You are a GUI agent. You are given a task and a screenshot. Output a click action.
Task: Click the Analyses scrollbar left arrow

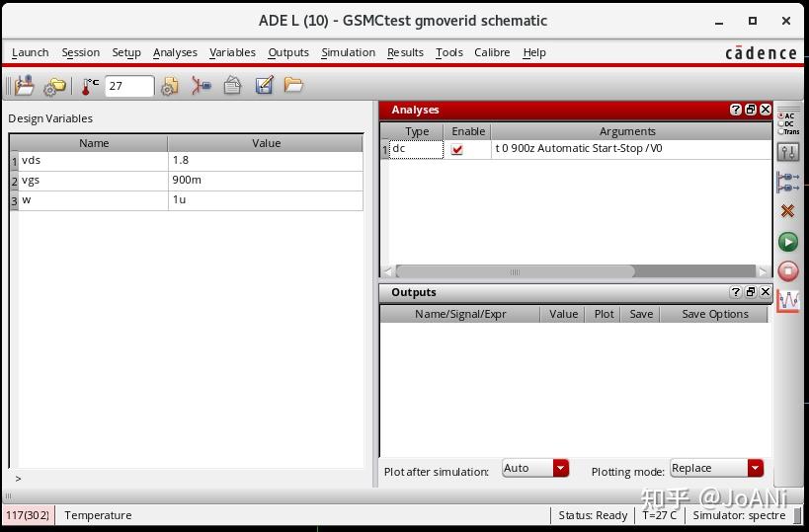pyautogui.click(x=388, y=271)
